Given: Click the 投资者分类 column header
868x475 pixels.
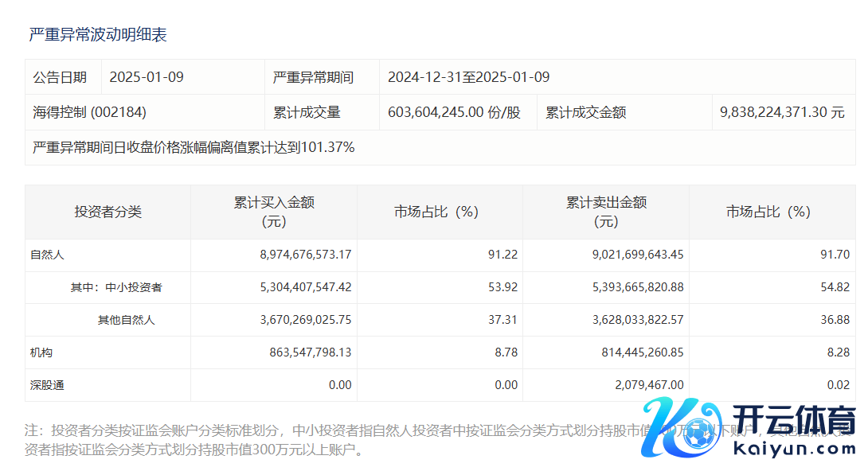Looking at the screenshot, I should point(108,212).
